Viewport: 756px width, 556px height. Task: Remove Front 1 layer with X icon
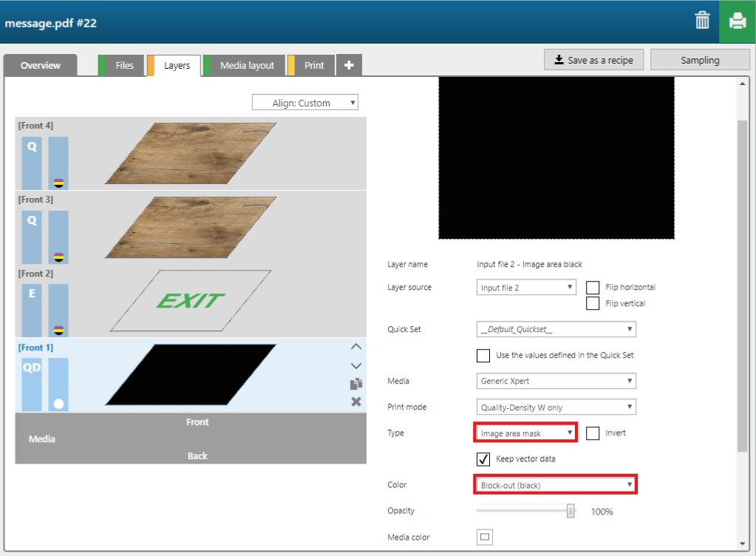tap(355, 401)
